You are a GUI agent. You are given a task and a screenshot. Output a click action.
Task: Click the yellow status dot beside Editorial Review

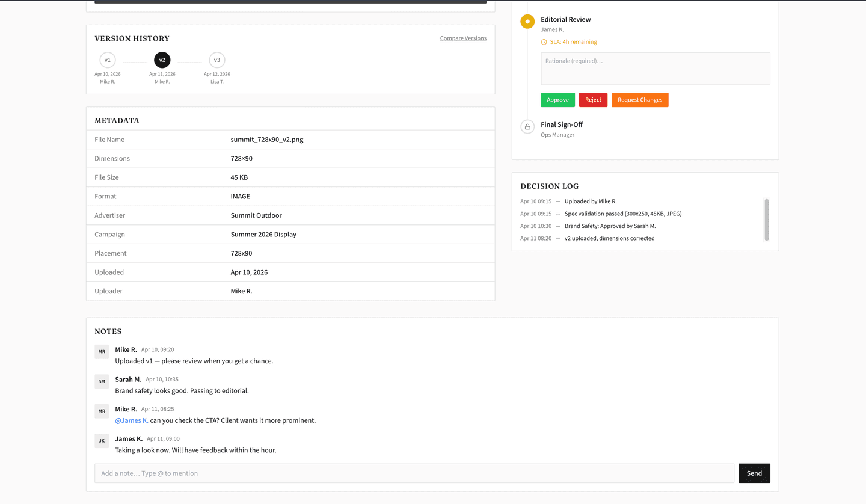tap(527, 21)
